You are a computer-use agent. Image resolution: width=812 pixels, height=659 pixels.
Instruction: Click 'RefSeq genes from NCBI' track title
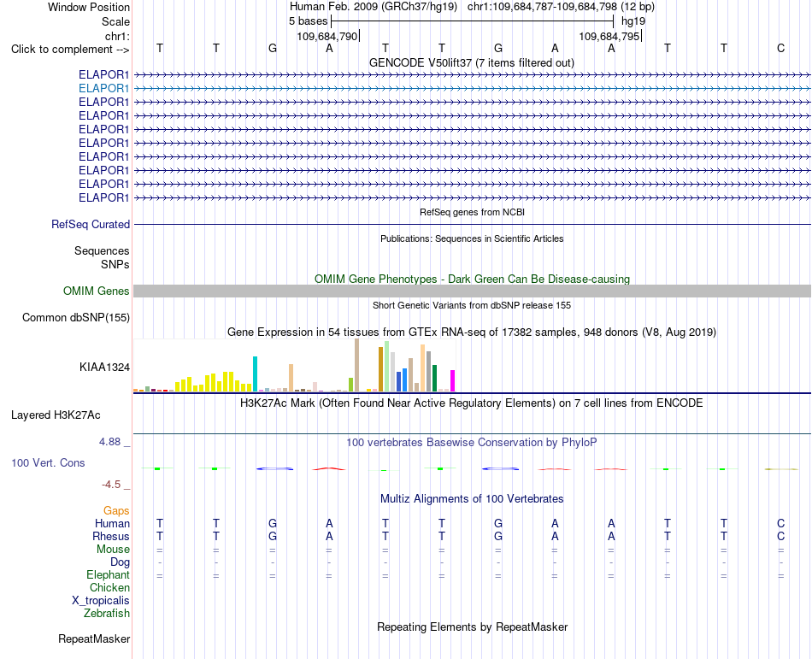click(x=472, y=212)
